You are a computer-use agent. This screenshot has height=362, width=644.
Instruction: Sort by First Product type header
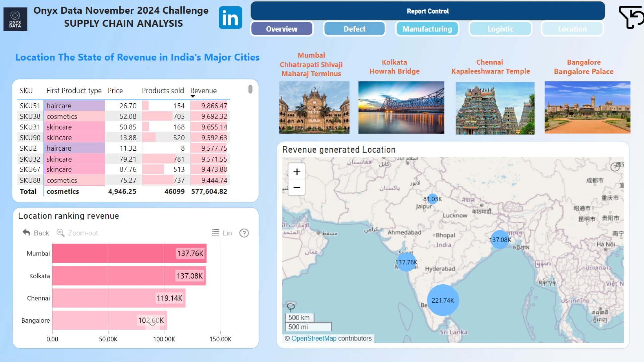74,90
